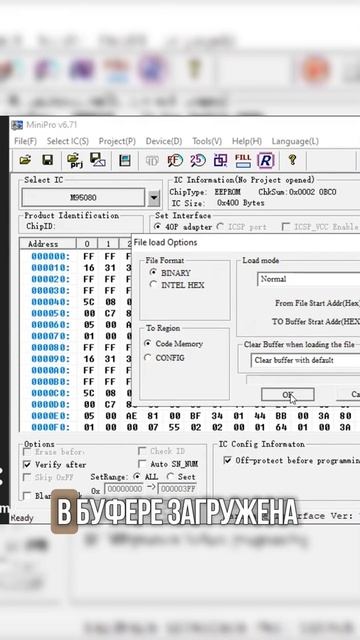The height and width of the screenshot is (640, 360).
Task: Click address row 000040:
Action: tap(50, 302)
